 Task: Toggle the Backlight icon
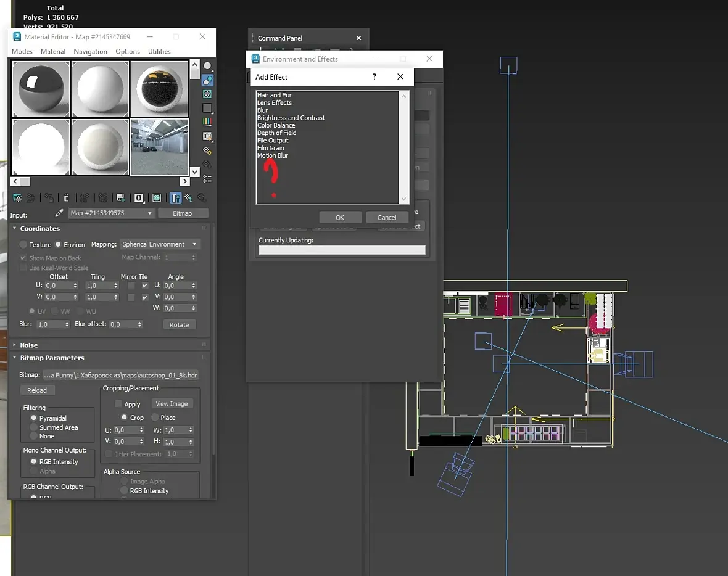(207, 80)
